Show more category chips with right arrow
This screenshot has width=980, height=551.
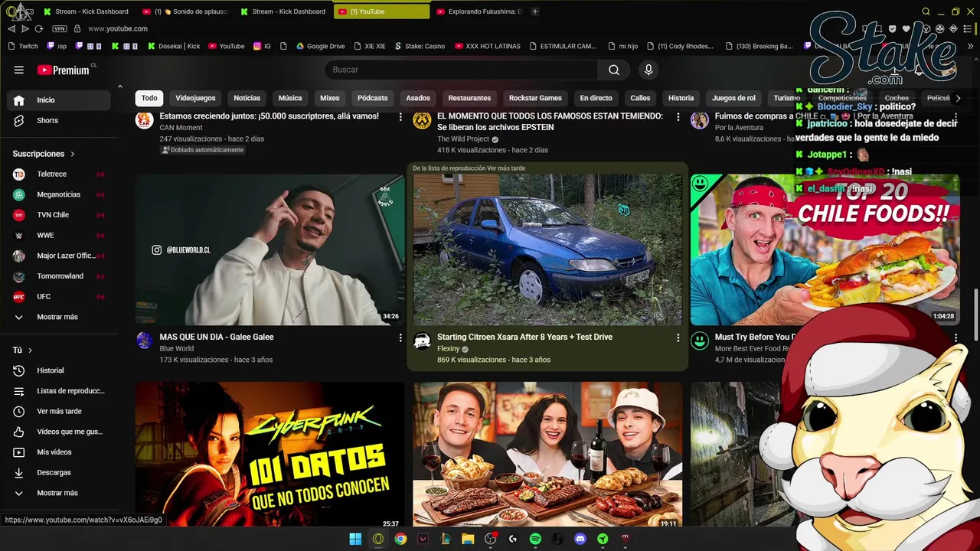(957, 98)
